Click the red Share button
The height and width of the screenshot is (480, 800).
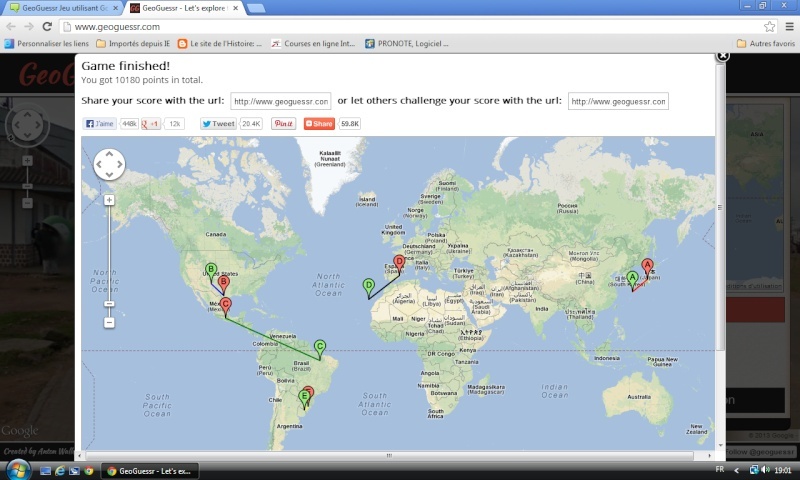point(319,123)
